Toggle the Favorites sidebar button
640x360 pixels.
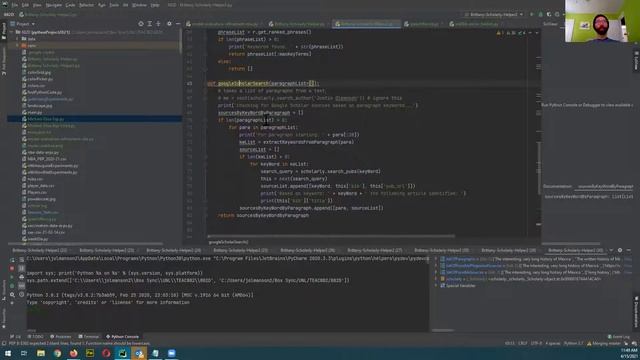coord(4,318)
